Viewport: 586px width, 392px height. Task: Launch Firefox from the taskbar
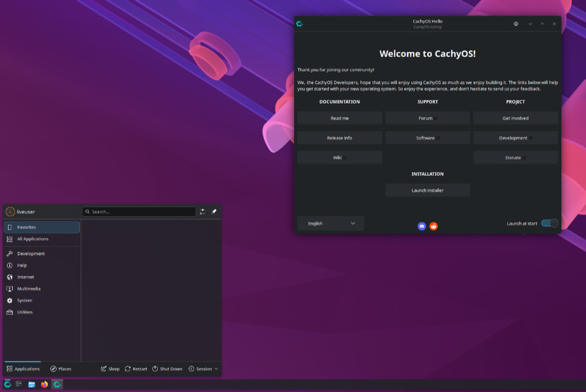click(44, 384)
